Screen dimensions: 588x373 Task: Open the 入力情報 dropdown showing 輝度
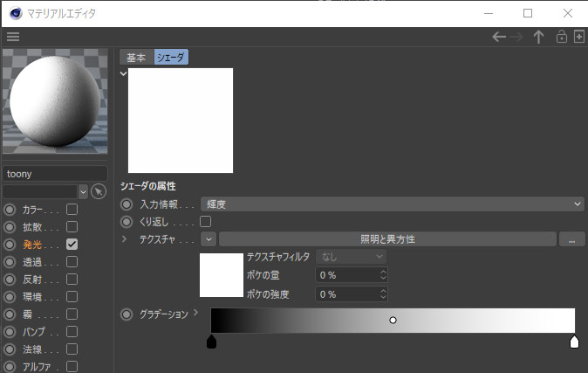(x=392, y=204)
